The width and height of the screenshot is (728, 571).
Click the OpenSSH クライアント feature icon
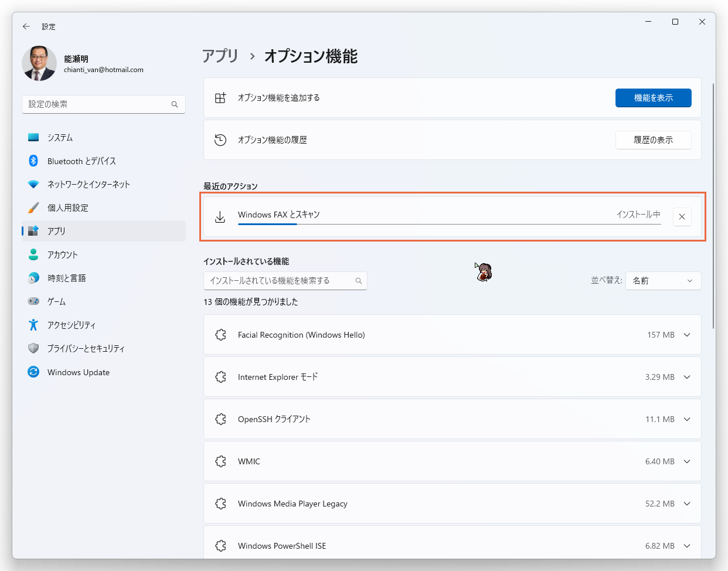tap(220, 419)
